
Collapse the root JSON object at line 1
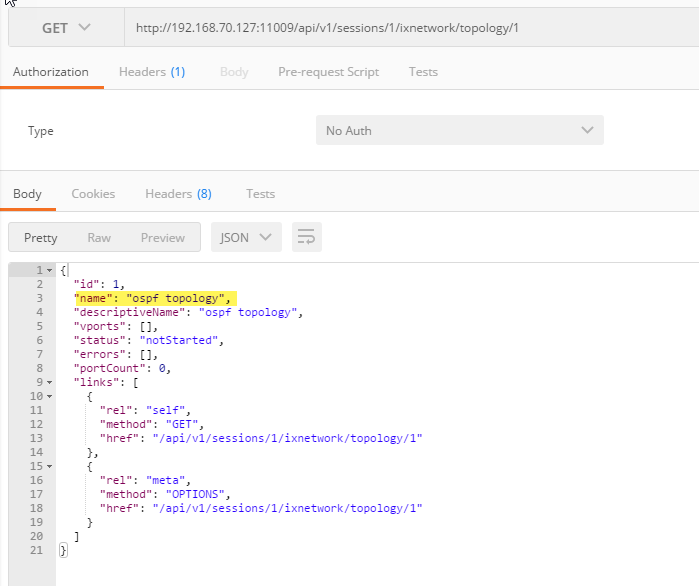click(x=50, y=271)
